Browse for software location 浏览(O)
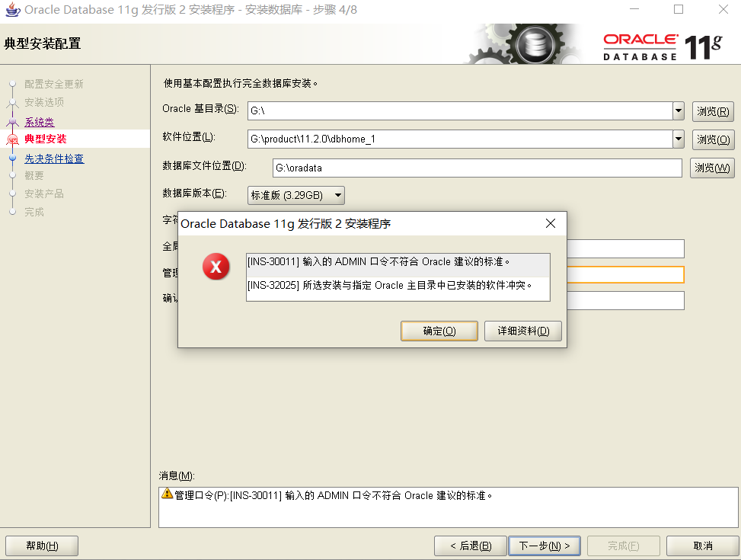741x560 pixels. click(713, 139)
